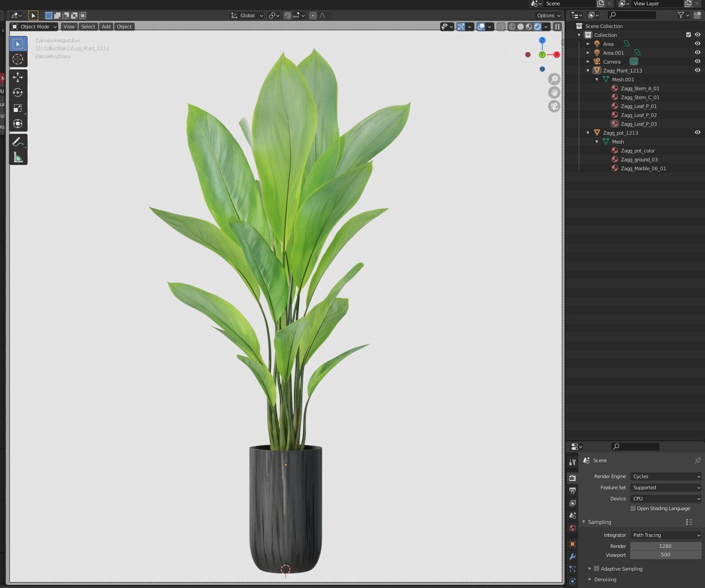The width and height of the screenshot is (705, 588).
Task: Adjust the Viewport samples 500 field
Action: coord(666,555)
